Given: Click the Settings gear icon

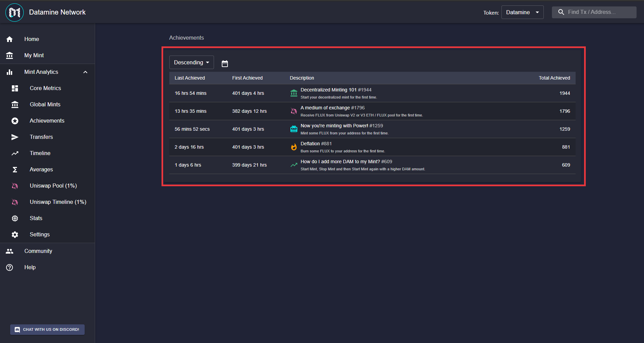Looking at the screenshot, I should click(x=15, y=235).
